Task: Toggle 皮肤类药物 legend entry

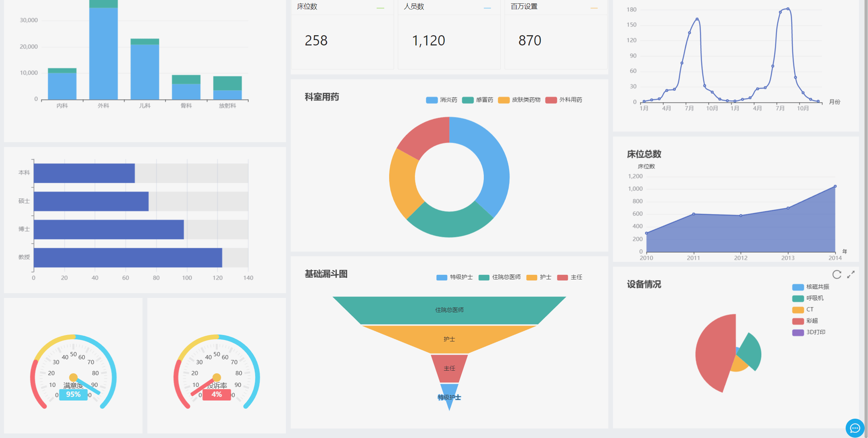Action: pyautogui.click(x=519, y=100)
